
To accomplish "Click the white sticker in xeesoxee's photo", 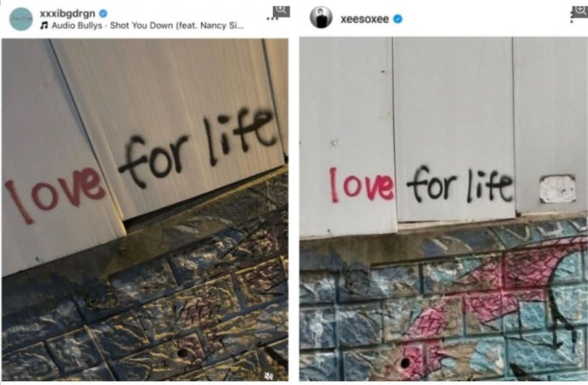I will pos(558,188).
